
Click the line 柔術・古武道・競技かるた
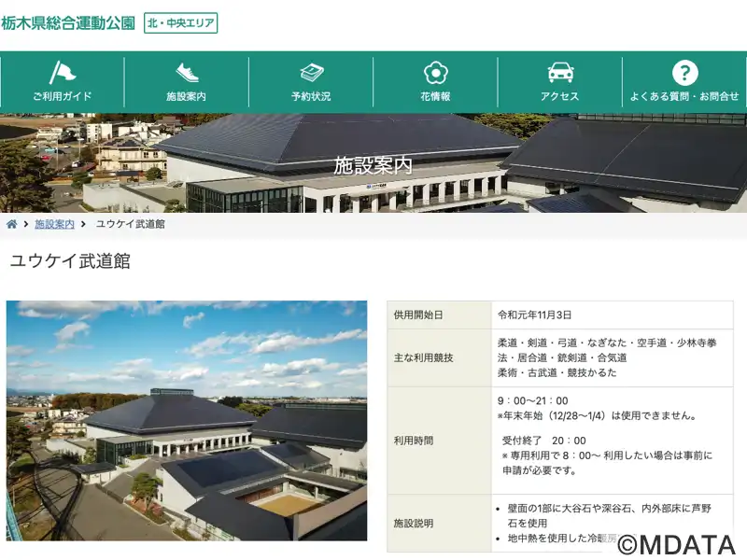click(x=557, y=372)
